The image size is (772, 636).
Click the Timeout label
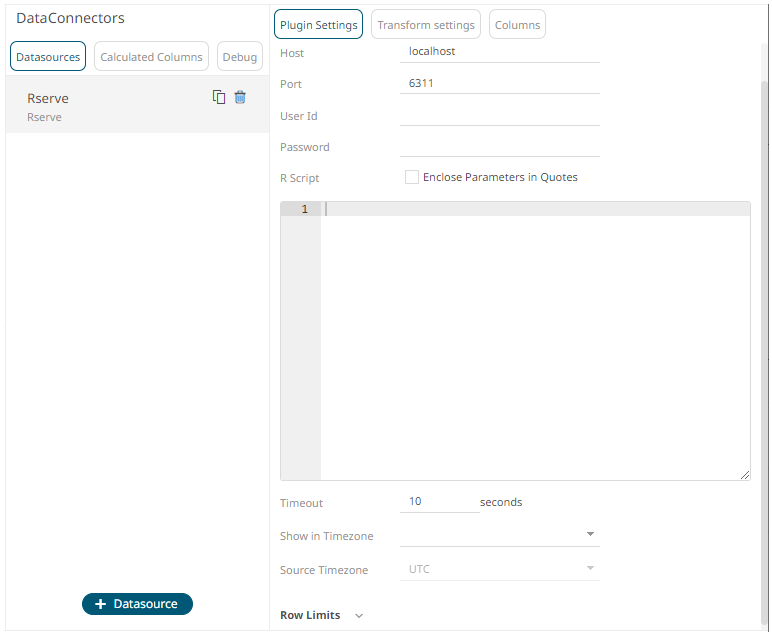click(x=301, y=503)
